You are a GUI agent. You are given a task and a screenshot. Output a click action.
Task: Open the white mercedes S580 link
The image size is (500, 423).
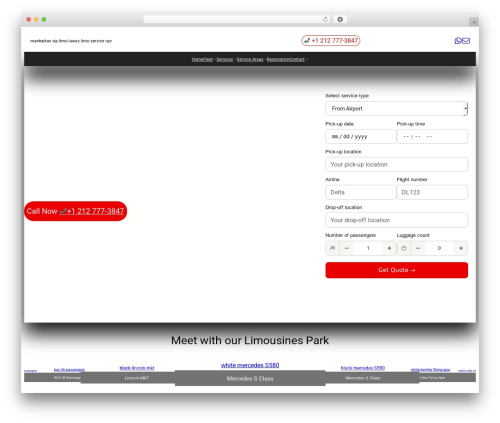pyautogui.click(x=250, y=365)
